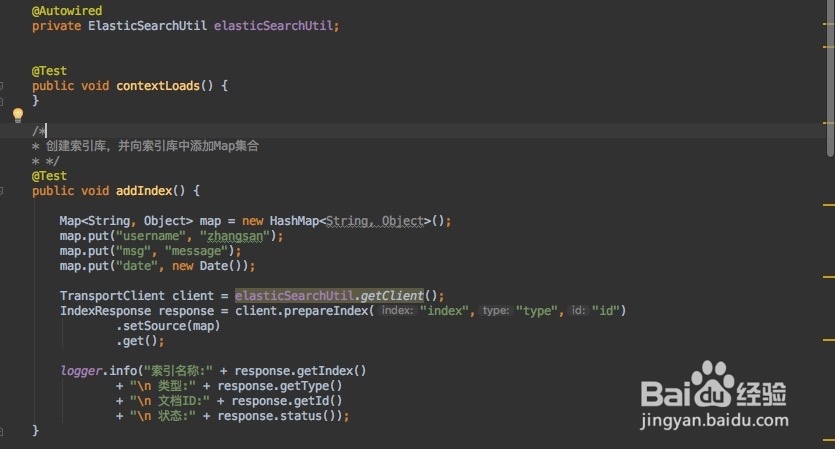This screenshot has height=449, width=835.
Task: Click the addIndex method name
Action: click(144, 191)
